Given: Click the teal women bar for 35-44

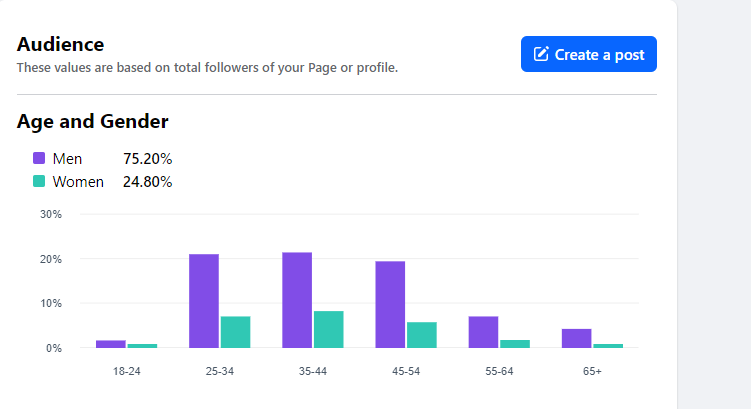Looking at the screenshot, I should (x=329, y=329).
